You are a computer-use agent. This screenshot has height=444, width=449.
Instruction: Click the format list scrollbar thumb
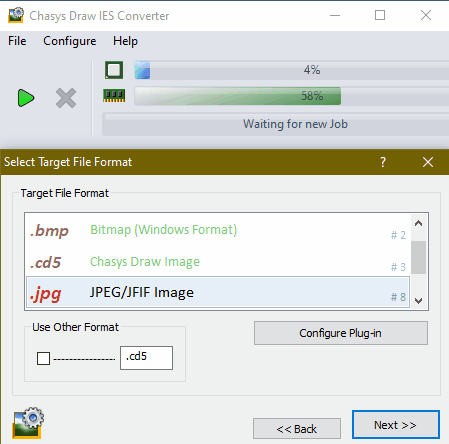pyautogui.click(x=418, y=257)
